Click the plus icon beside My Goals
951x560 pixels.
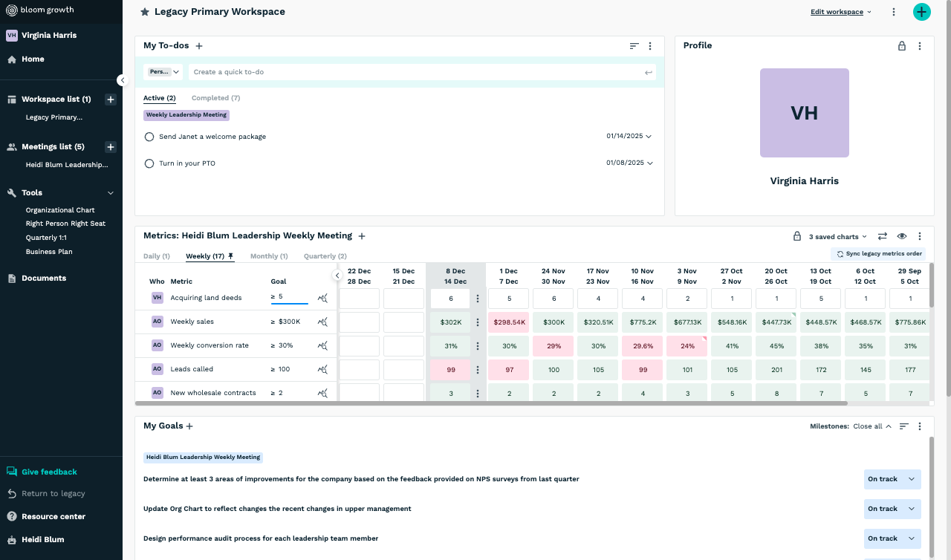pyautogui.click(x=189, y=426)
